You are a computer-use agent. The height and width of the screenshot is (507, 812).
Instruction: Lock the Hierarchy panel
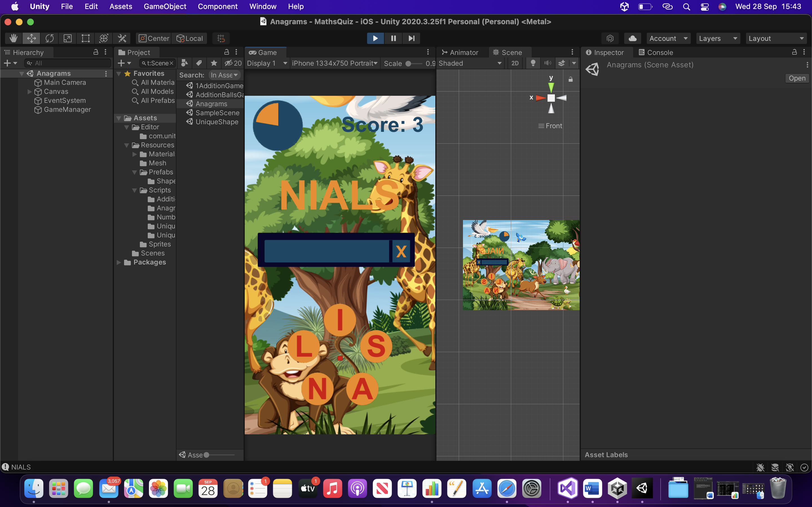(96, 52)
